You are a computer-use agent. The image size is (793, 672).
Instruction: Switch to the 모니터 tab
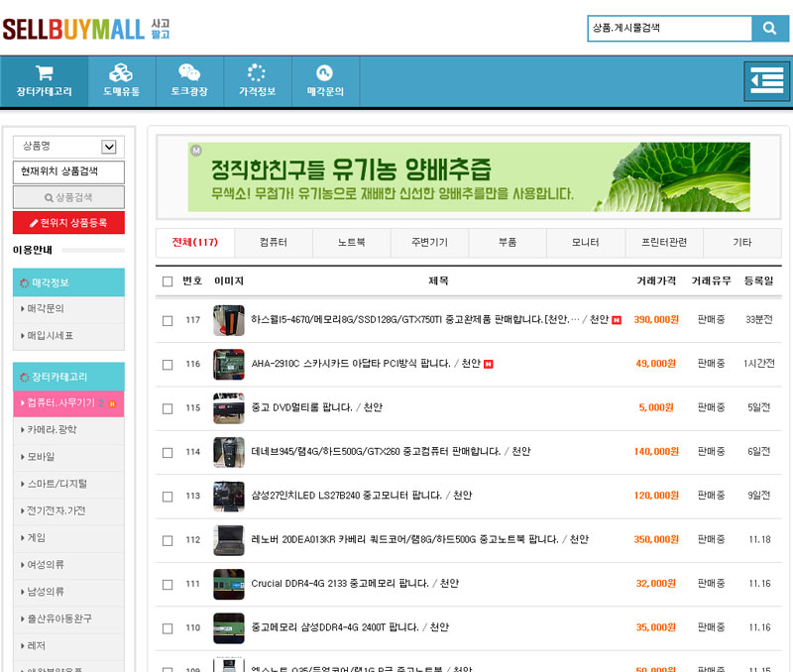pos(586,243)
